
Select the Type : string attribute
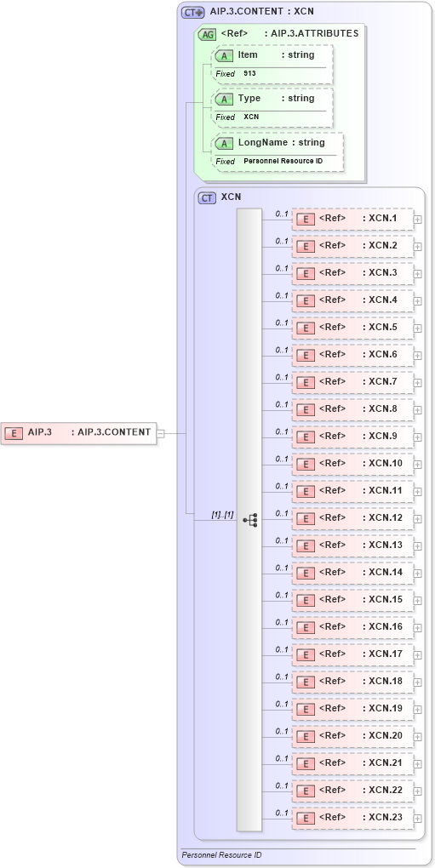pyautogui.click(x=276, y=99)
